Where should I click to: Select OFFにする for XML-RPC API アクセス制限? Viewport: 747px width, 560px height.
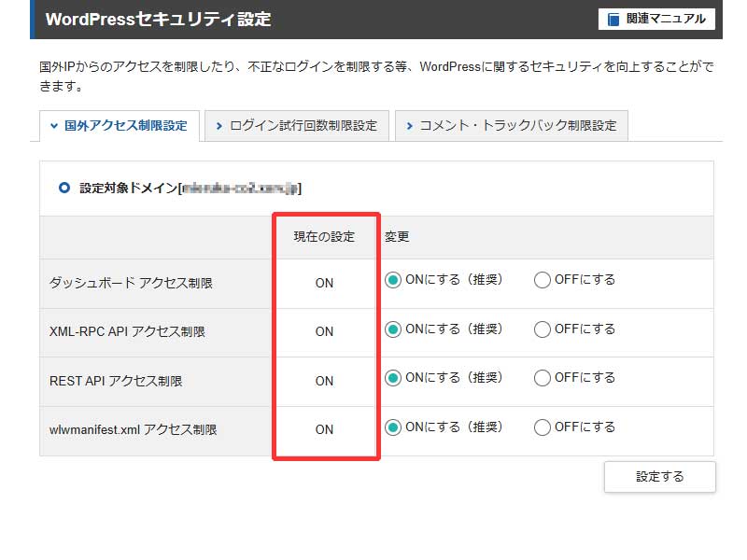pyautogui.click(x=543, y=329)
